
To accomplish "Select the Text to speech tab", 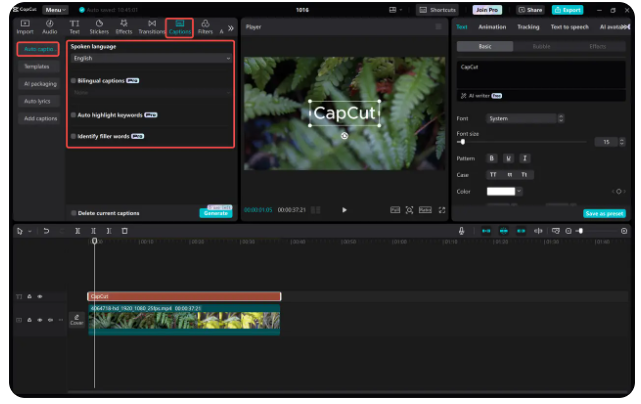I will 568,27.
